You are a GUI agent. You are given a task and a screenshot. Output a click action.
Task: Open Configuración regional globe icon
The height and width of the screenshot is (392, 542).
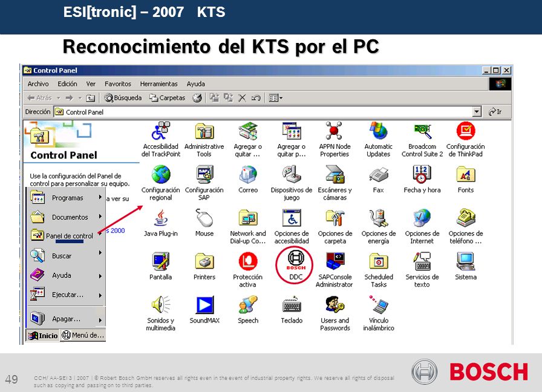point(161,175)
